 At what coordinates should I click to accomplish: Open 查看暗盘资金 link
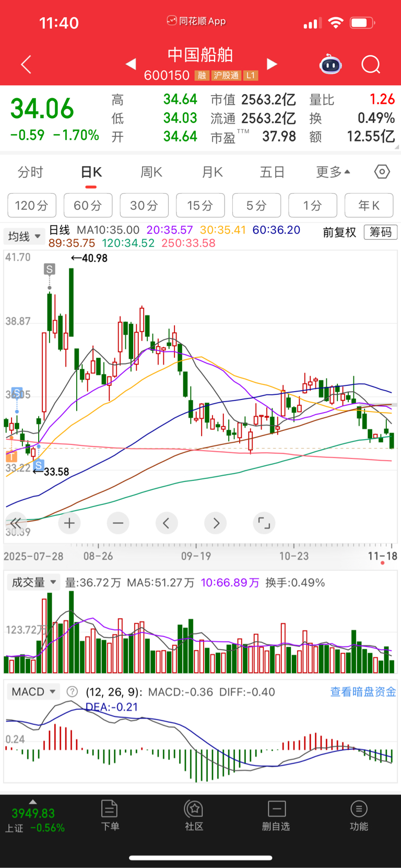click(363, 691)
